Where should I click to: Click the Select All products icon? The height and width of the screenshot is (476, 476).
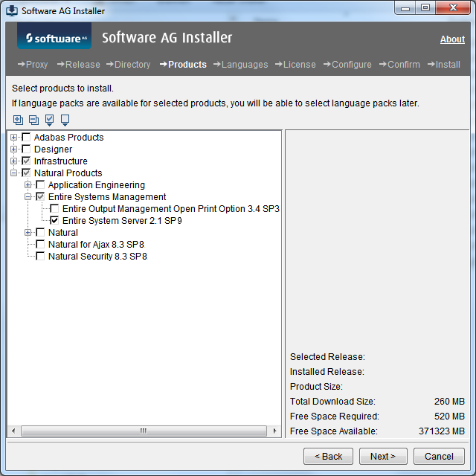pos(49,120)
